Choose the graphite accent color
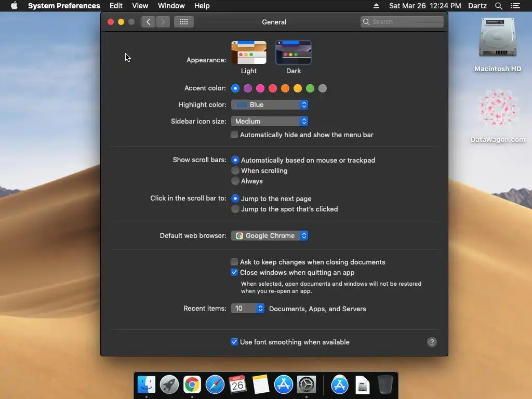Image resolution: width=532 pixels, height=399 pixels. [323, 88]
